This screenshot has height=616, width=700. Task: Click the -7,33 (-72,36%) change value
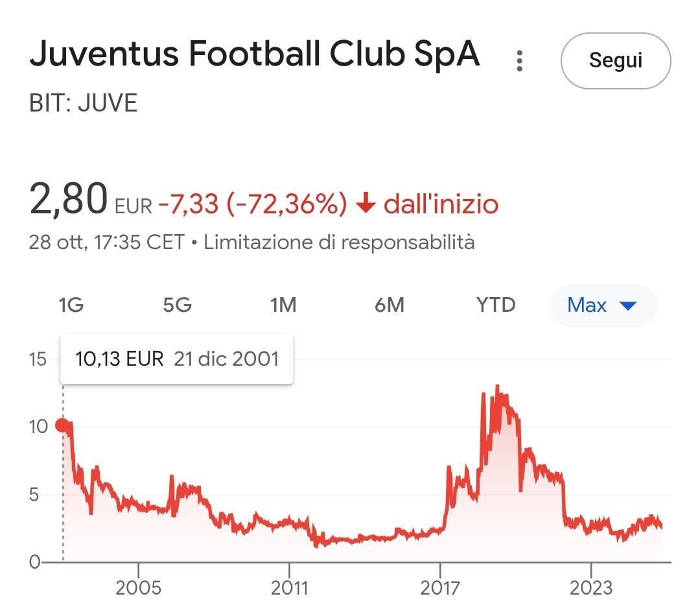253,205
